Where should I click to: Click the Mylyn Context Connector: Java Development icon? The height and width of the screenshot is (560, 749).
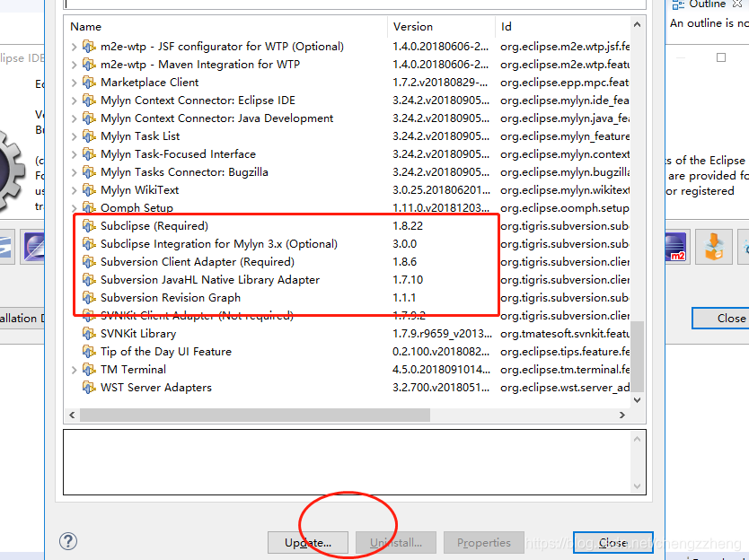(88, 118)
